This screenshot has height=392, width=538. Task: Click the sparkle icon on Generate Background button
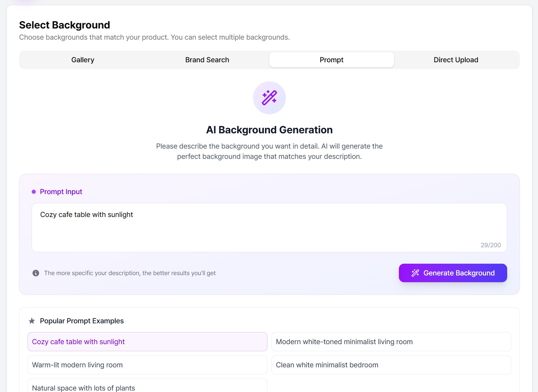point(416,273)
